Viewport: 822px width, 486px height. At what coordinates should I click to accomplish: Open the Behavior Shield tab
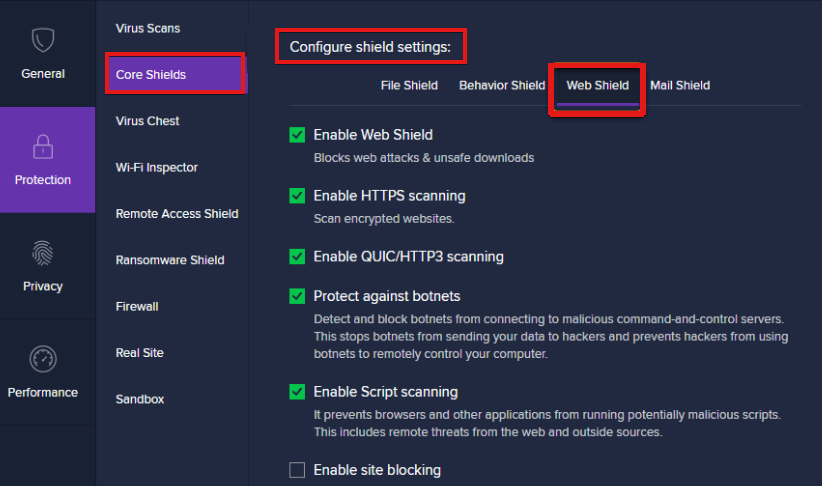pos(502,86)
